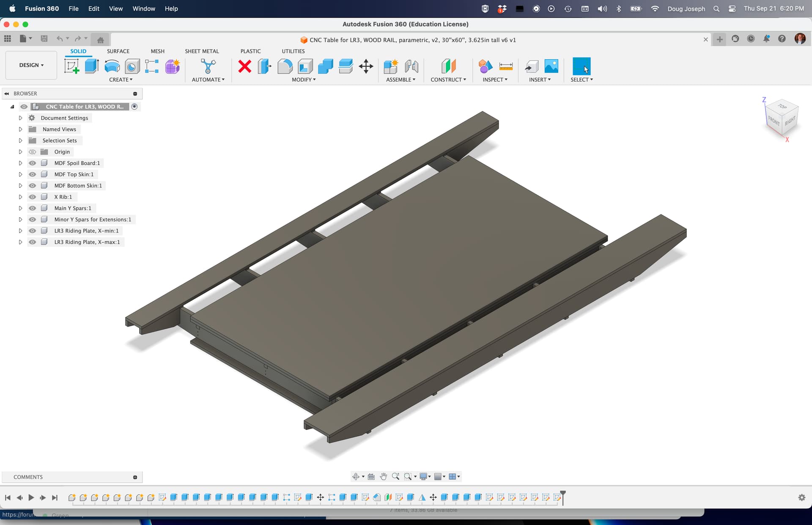Click the ViewCube TOP face
This screenshot has width=812, height=525.
[782, 107]
